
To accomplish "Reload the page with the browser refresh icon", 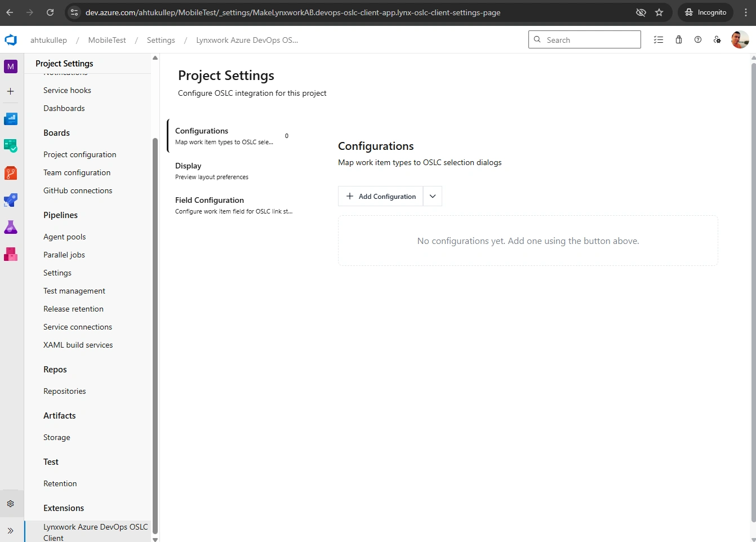I will (x=50, y=12).
